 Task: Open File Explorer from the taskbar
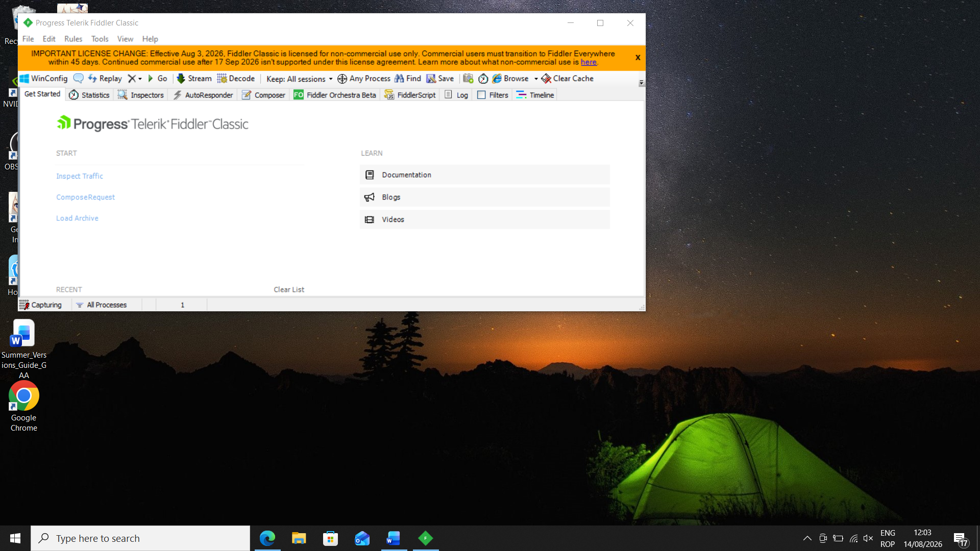(x=299, y=538)
